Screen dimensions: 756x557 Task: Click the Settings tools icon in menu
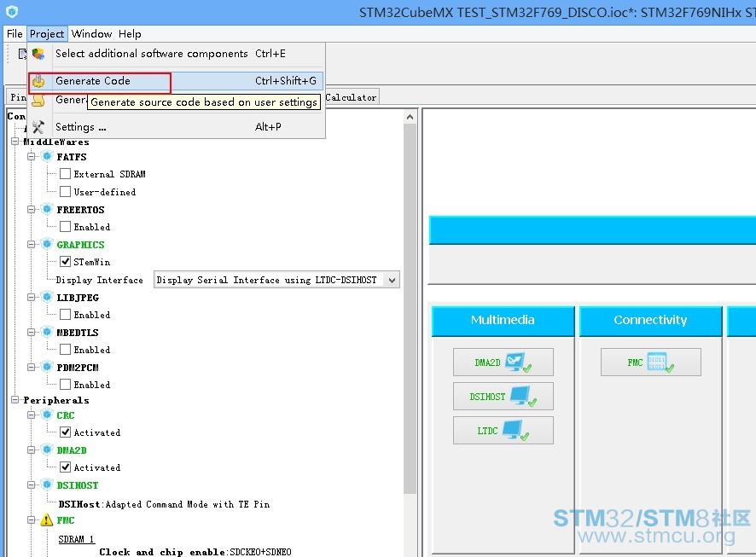(x=38, y=127)
